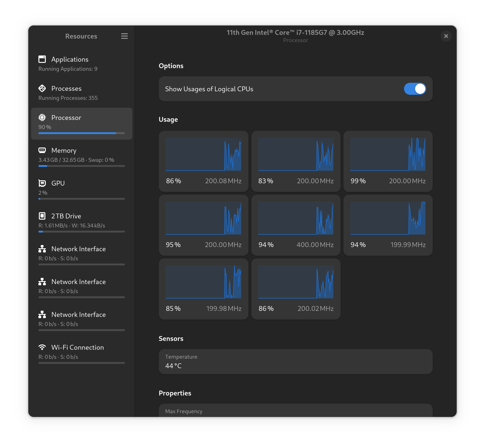485x448 pixels.
Task: Disable Show Usages of Logical CPUs switch
Action: (415, 89)
